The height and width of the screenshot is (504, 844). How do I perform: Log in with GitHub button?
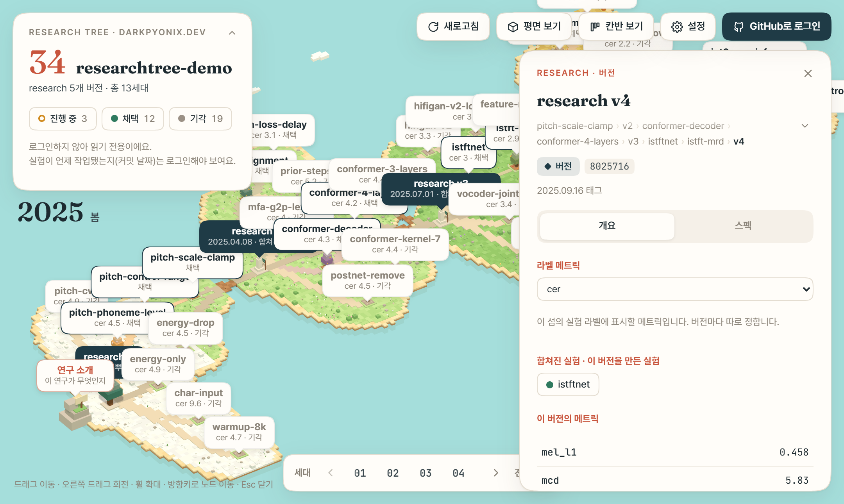click(776, 27)
